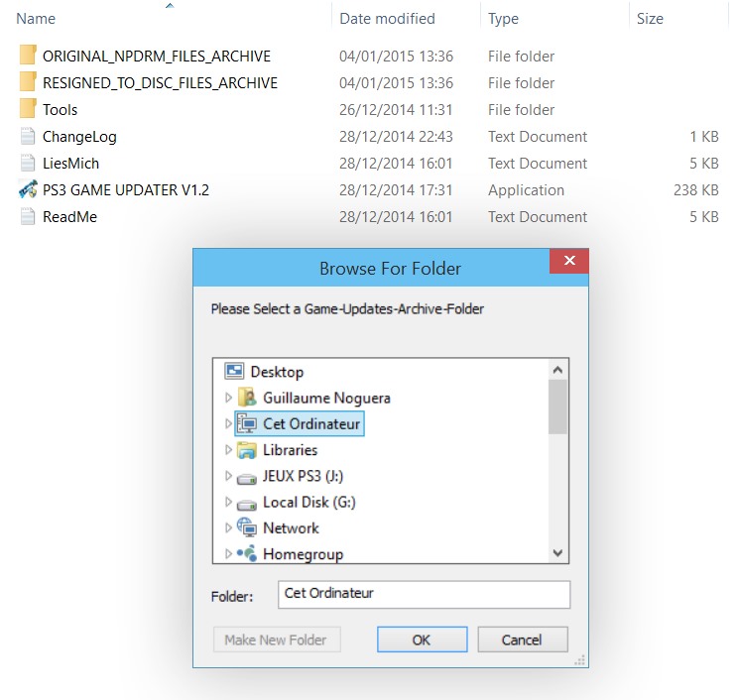Expand the JEUX PS3 (J:) drive node

coord(228,476)
